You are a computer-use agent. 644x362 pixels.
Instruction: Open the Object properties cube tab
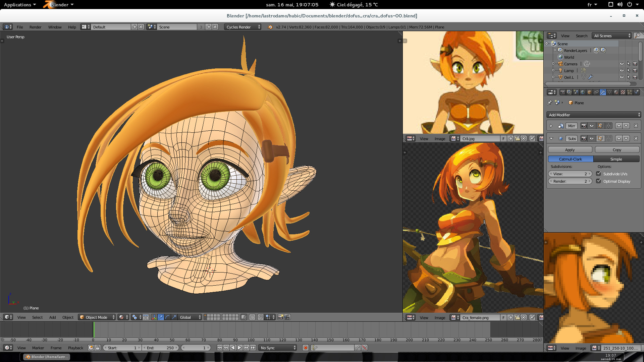pos(589,92)
